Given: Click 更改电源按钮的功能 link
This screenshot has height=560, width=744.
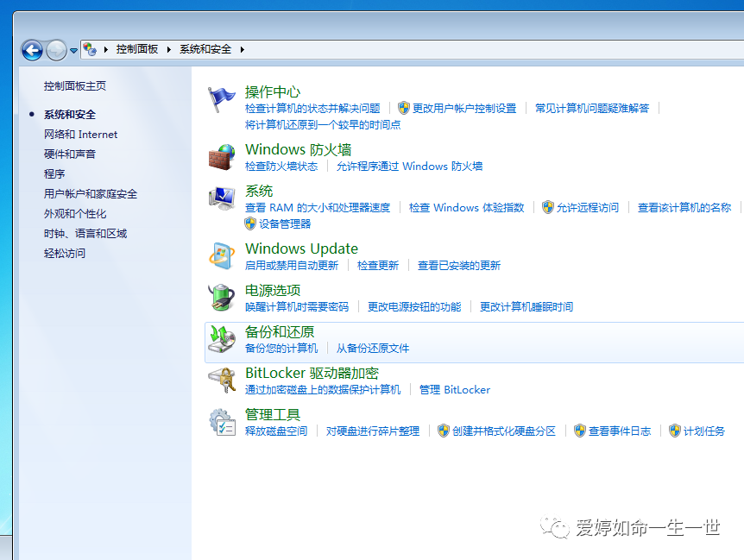Looking at the screenshot, I should point(414,307).
